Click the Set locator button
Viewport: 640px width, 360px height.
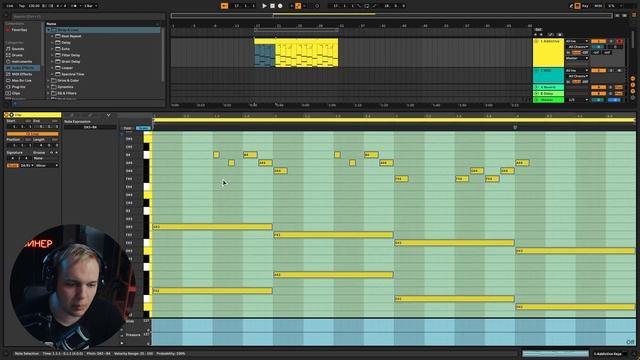click(x=538, y=30)
